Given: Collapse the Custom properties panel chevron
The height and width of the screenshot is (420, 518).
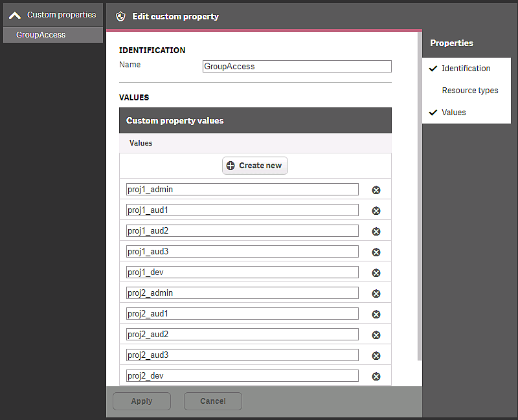Looking at the screenshot, I should [14, 13].
